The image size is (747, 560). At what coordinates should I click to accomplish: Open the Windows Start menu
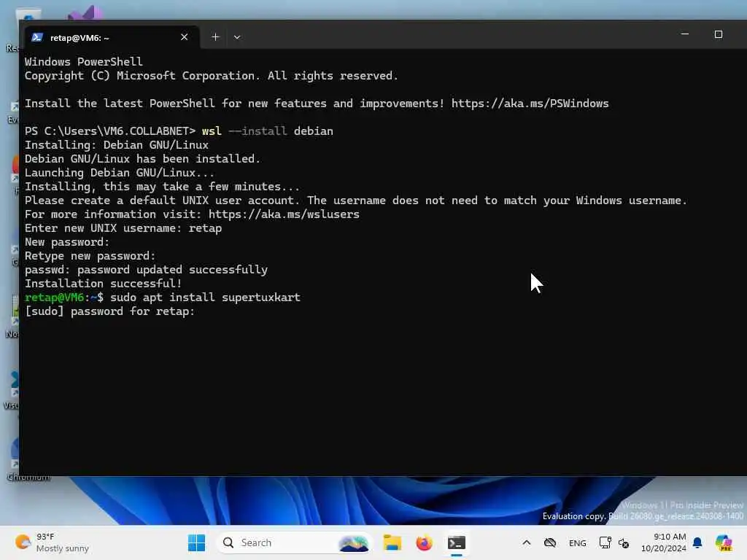[196, 542]
